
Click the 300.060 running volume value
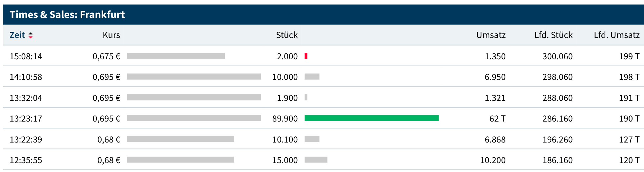click(557, 56)
